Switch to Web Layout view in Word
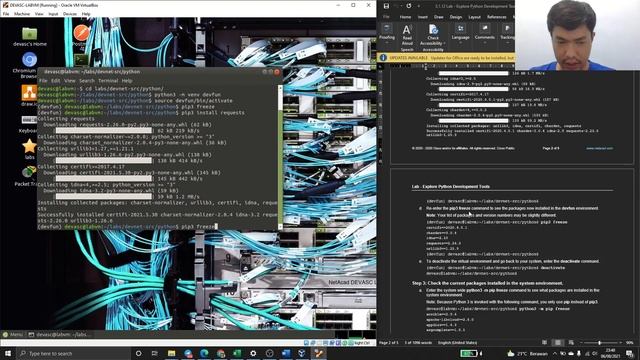 tap(571, 342)
